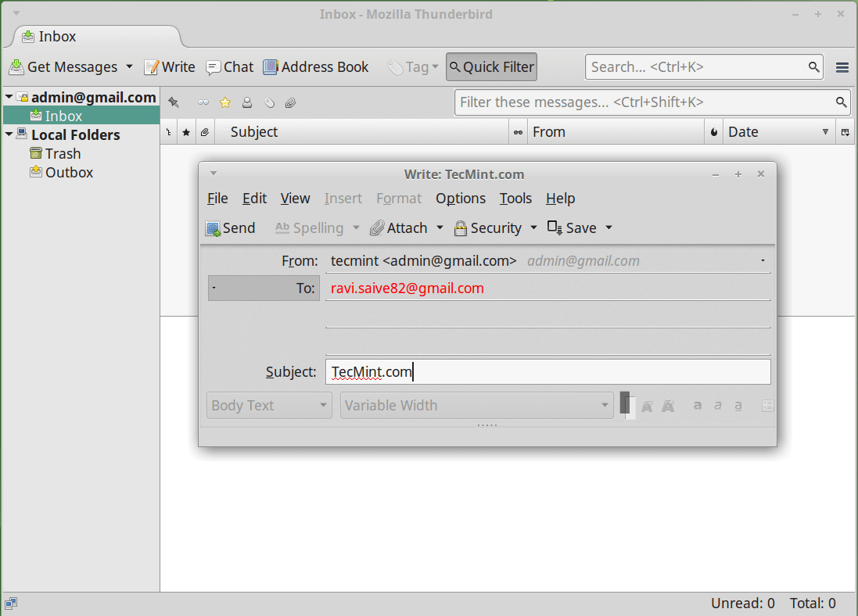Image resolution: width=858 pixels, height=616 pixels.
Task: Click the larger font size icon
Action: click(x=668, y=406)
